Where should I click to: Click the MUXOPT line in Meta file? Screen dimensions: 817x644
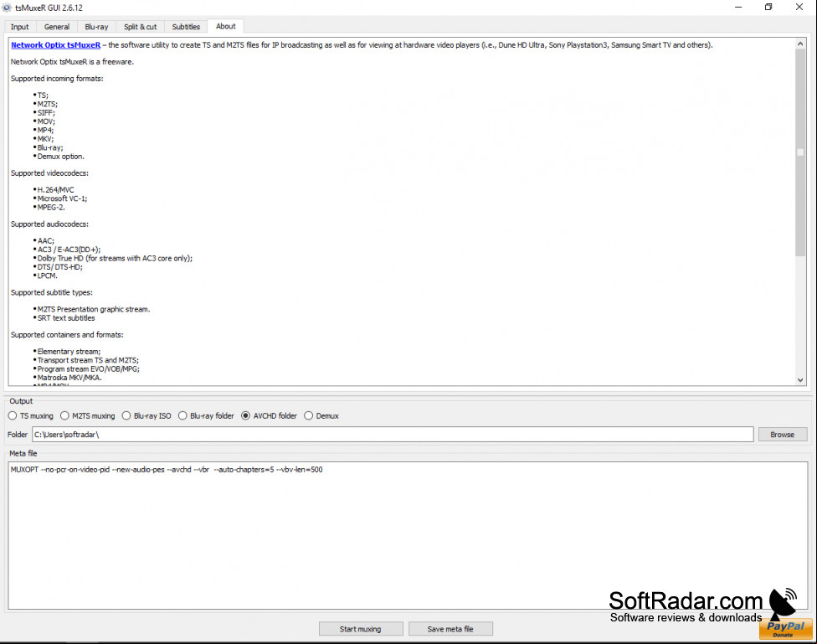pyautogui.click(x=167, y=469)
